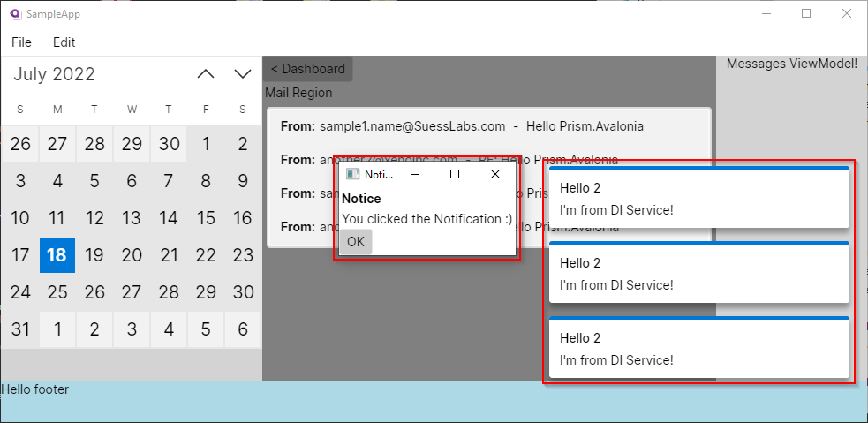Minimize the Notice dialog window
This screenshot has width=868, height=423.
(x=415, y=174)
